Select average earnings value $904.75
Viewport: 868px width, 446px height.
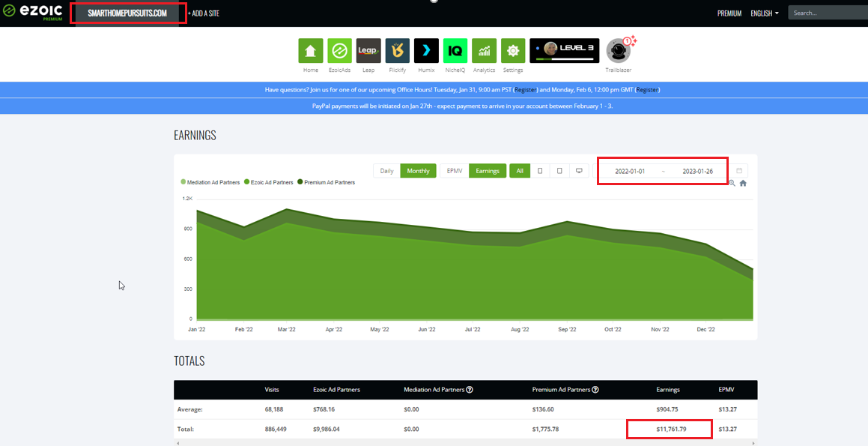point(668,409)
